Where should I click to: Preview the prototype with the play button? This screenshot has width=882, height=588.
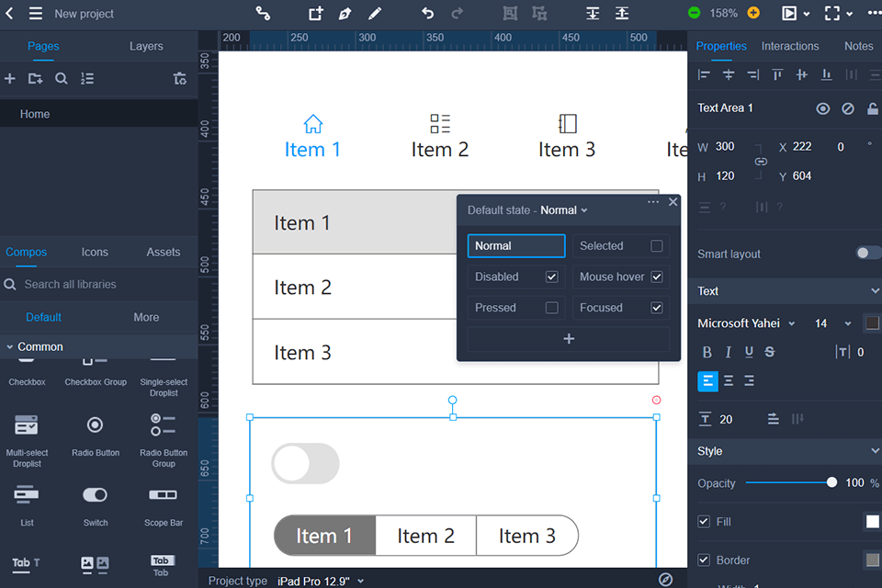point(789,13)
